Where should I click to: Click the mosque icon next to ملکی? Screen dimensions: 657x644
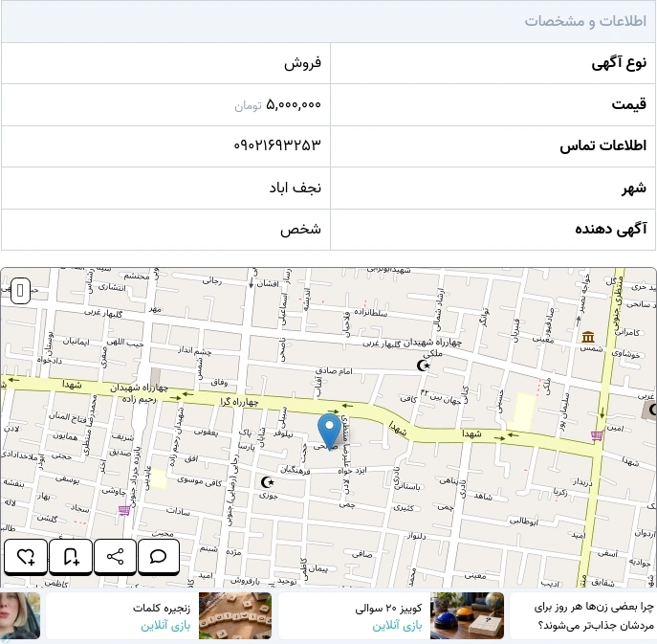coord(424,366)
